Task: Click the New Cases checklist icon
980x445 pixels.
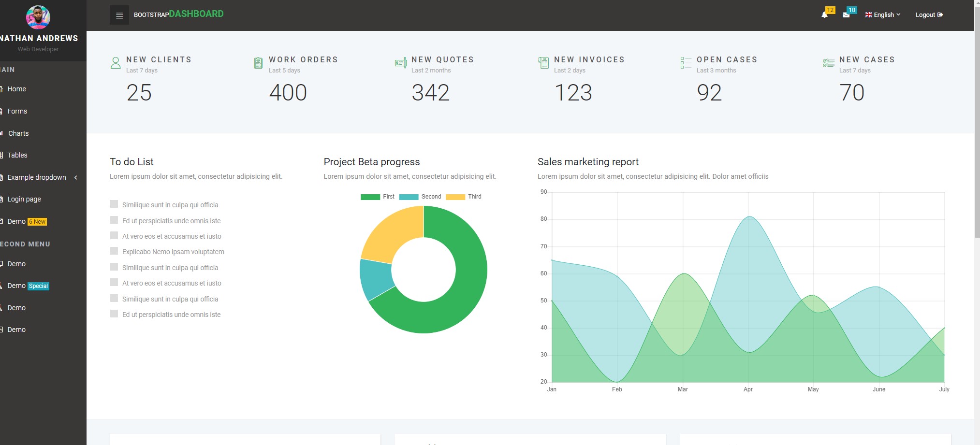Action: (x=828, y=63)
